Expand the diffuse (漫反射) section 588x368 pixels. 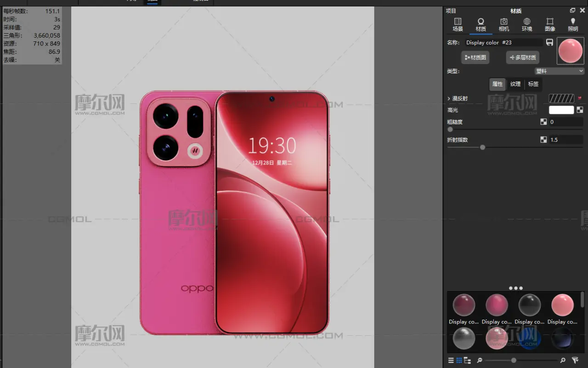pos(449,98)
